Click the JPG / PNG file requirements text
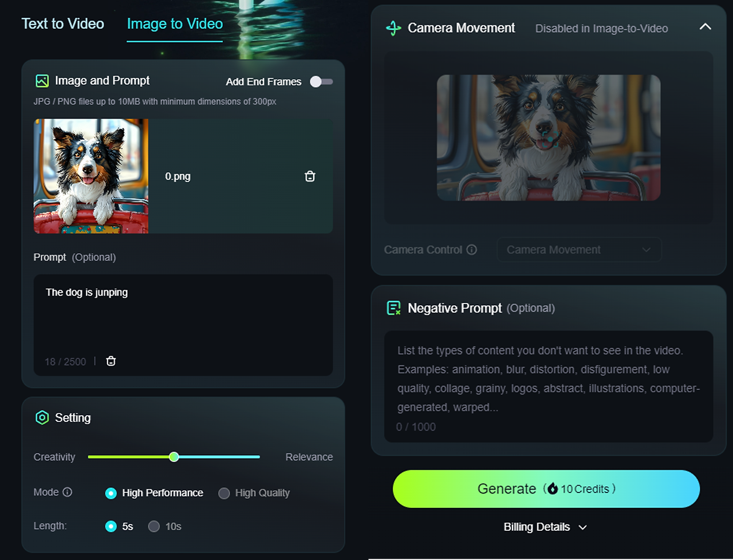The image size is (733, 560). pyautogui.click(x=155, y=101)
